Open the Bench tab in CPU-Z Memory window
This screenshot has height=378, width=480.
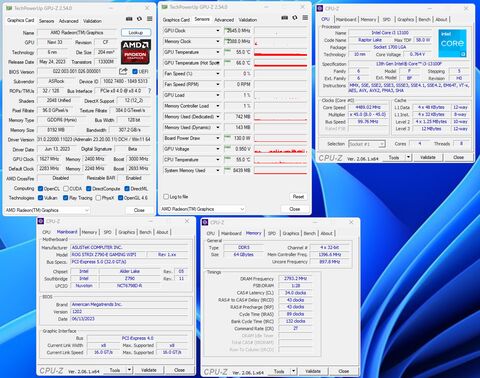[310, 233]
